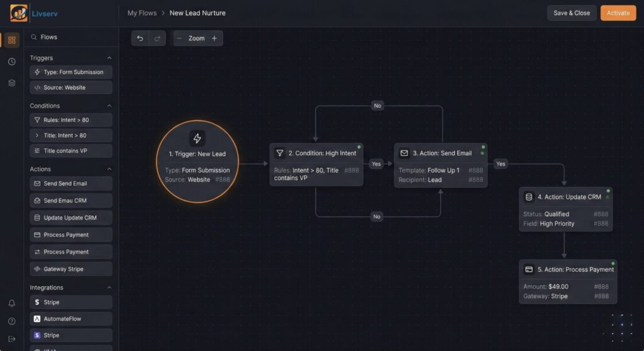Open the help question mark icon
This screenshot has width=644, height=351.
[x=11, y=321]
